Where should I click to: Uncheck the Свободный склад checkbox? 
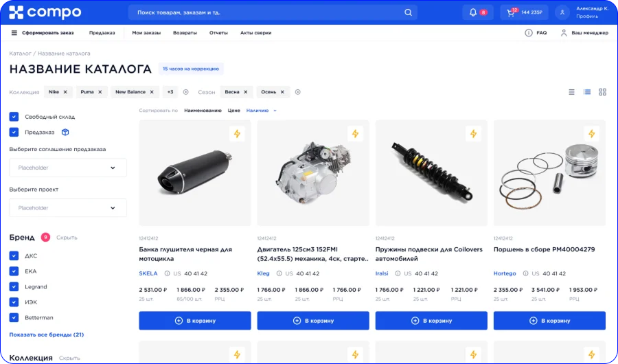point(14,117)
